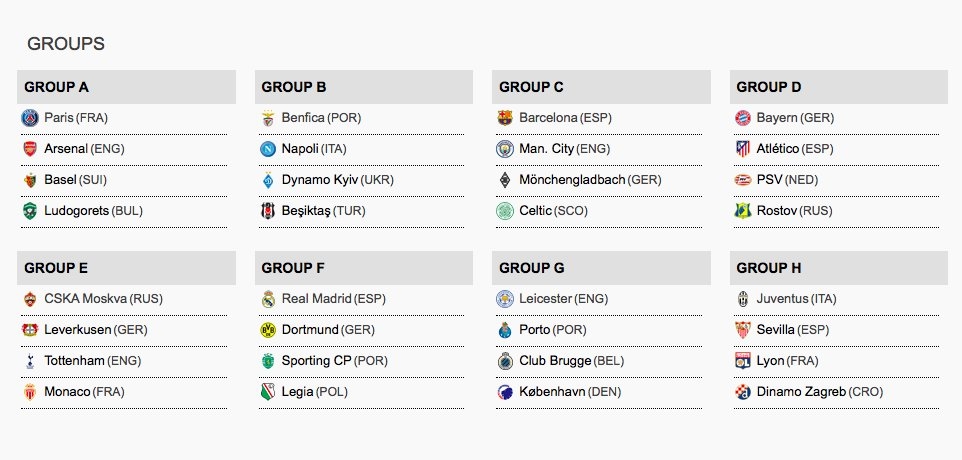Click the Paris club crest icon
The image size is (962, 460).
[x=29, y=118]
